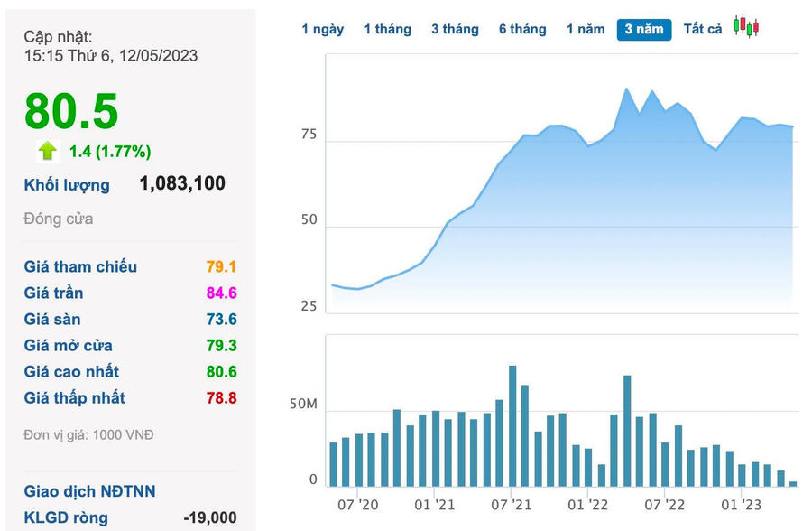Image resolution: width=812 pixels, height=531 pixels.
Task: Click the 'Giá tham chiếu' value 79.1
Action: click(x=221, y=266)
